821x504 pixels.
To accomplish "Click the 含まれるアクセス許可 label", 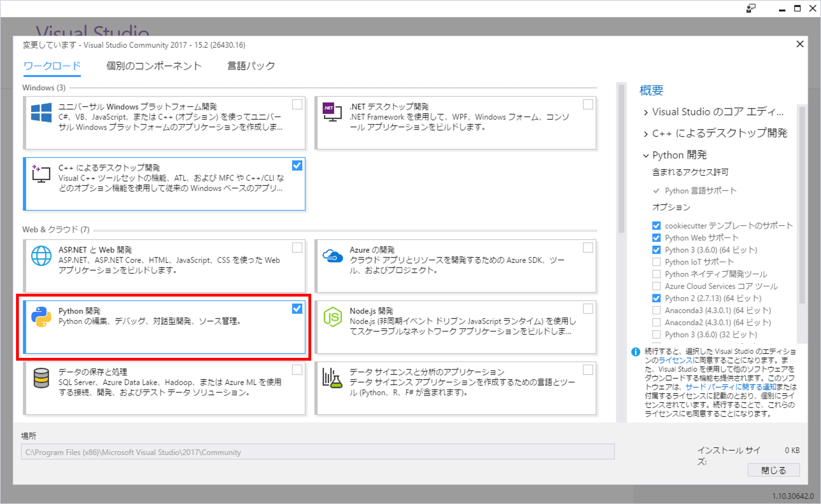I will tap(690, 172).
